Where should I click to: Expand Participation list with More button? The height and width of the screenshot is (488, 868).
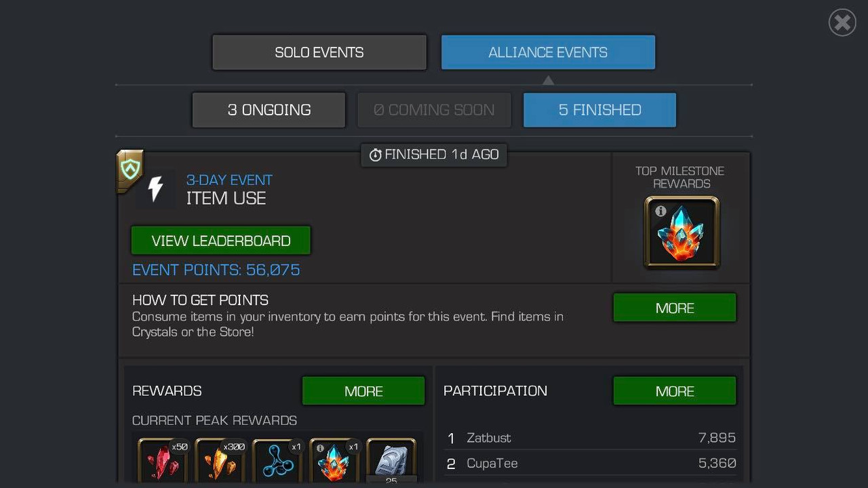click(x=675, y=391)
